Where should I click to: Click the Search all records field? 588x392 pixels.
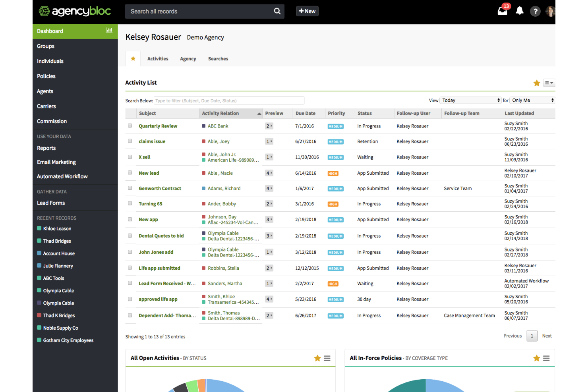pos(199,11)
